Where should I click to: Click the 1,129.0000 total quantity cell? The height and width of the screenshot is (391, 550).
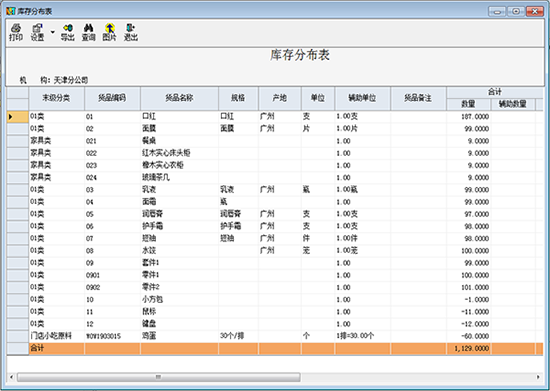468,349
